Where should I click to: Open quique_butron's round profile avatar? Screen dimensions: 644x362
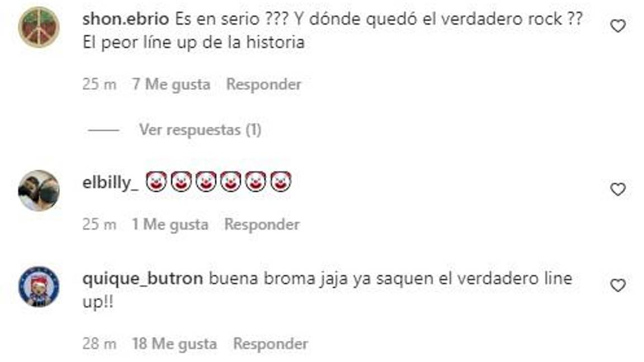[39, 287]
